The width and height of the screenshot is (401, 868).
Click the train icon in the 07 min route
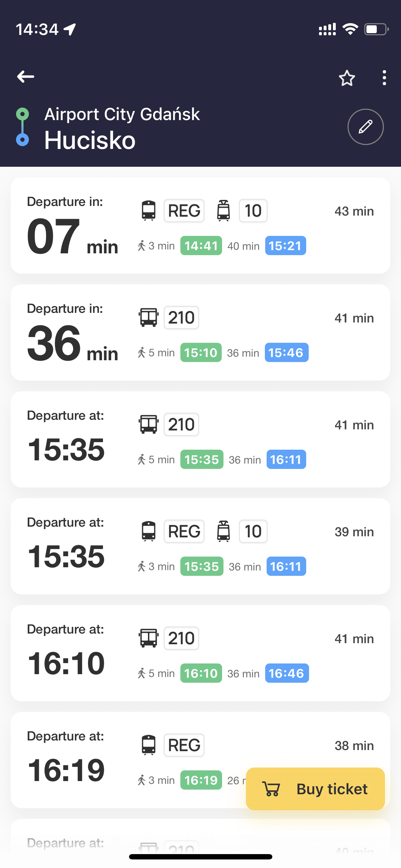tap(149, 211)
